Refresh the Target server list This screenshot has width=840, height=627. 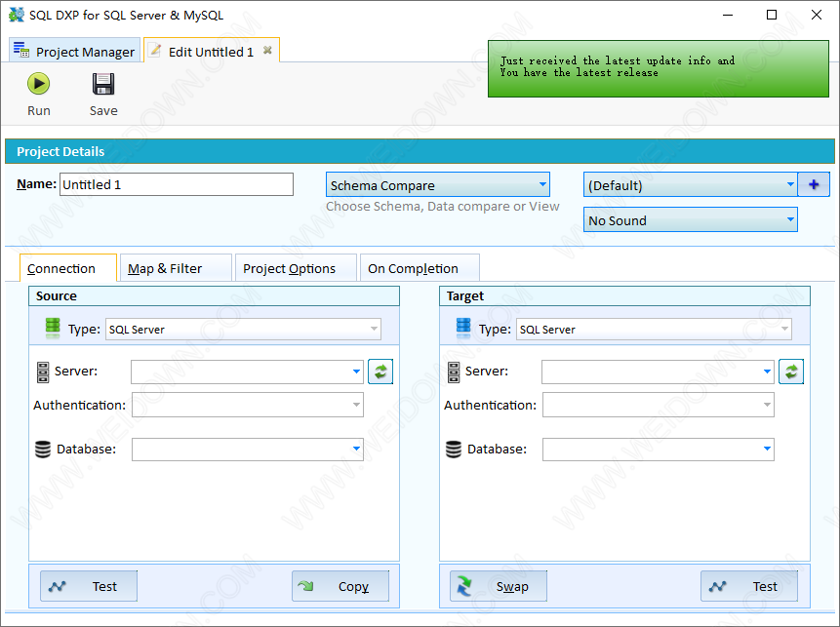coord(791,372)
